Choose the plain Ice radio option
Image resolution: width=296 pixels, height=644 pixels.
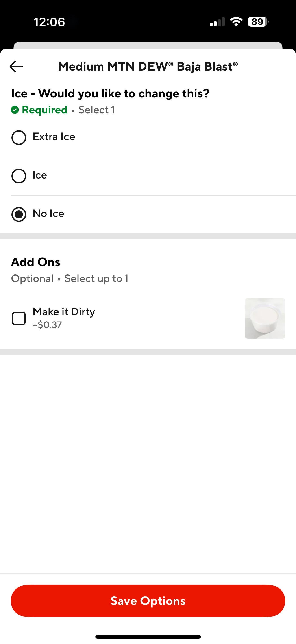coord(19,176)
